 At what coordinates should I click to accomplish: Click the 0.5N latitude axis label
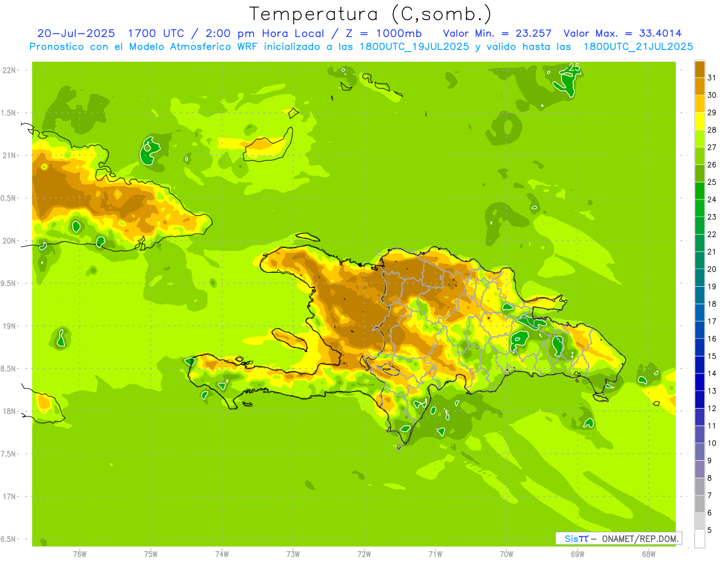tap(8, 198)
